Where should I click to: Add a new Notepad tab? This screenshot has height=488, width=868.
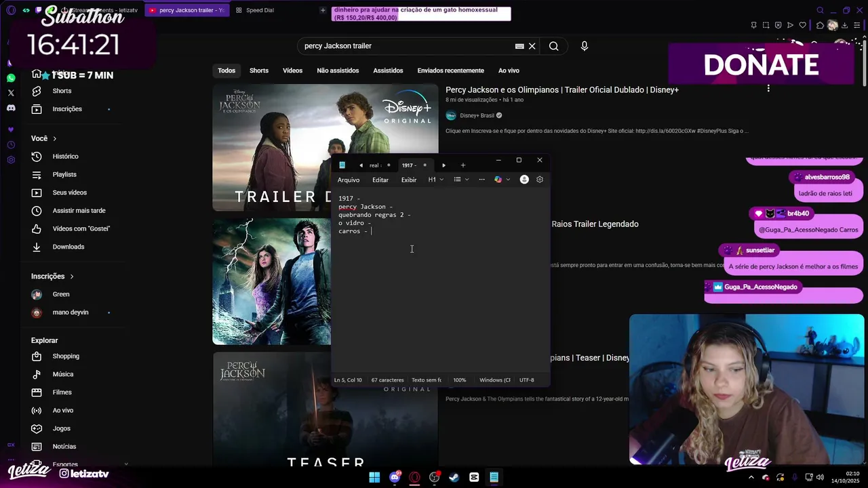[463, 165]
